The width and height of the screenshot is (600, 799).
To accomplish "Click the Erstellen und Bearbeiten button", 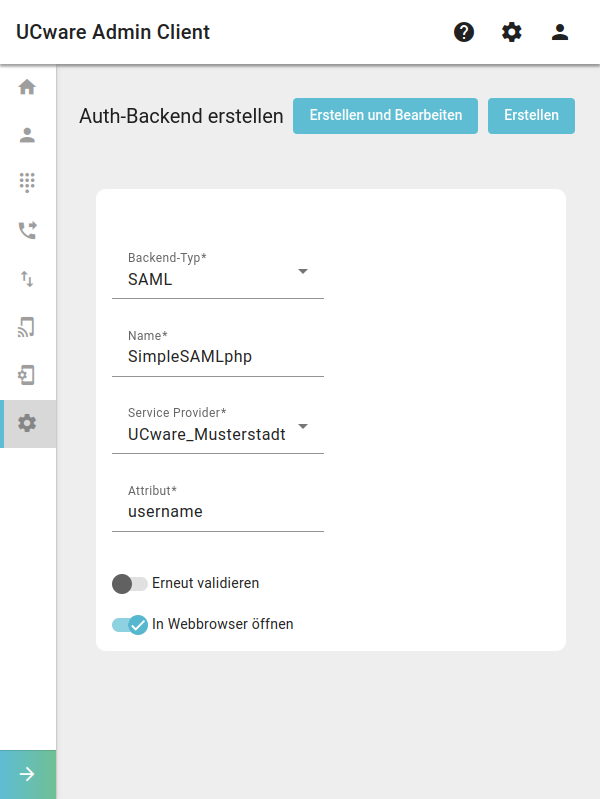I will coord(385,116).
